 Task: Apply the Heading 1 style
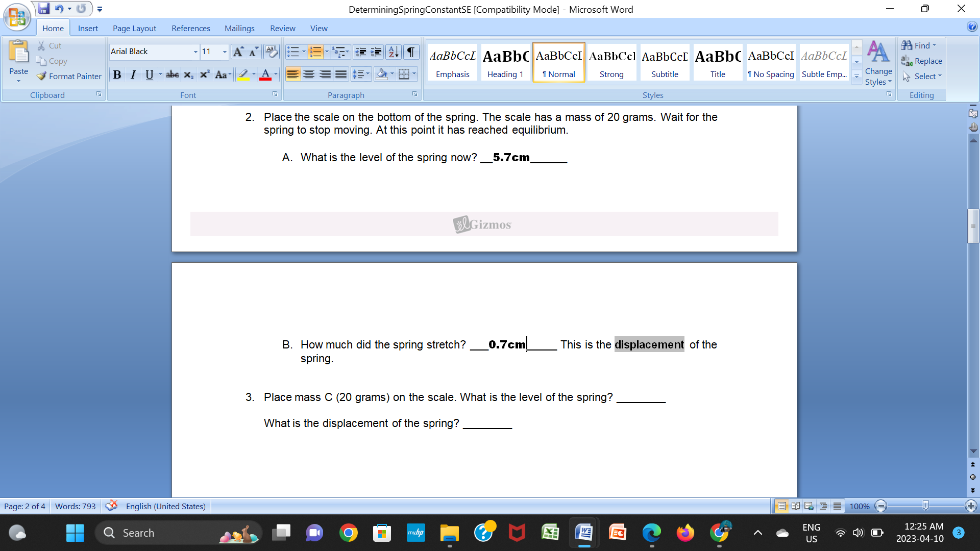(505, 61)
